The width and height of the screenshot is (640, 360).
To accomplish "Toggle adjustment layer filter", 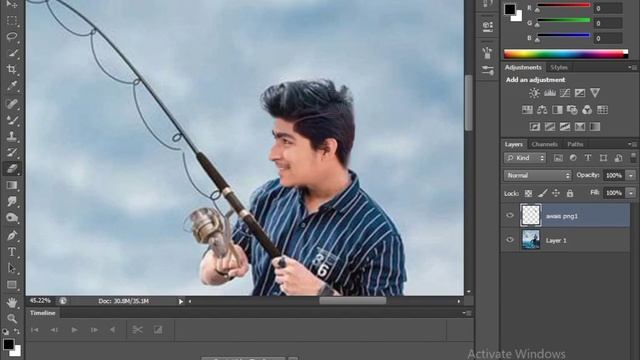I will coord(573,158).
